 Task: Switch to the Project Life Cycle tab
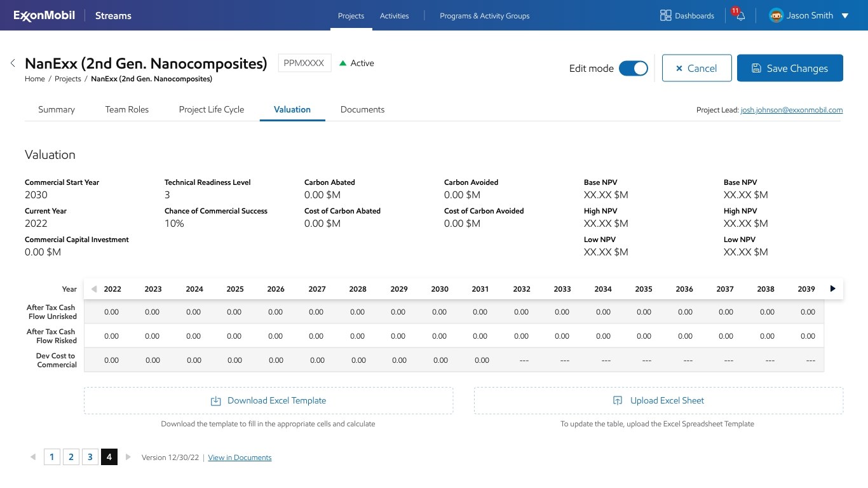212,109
